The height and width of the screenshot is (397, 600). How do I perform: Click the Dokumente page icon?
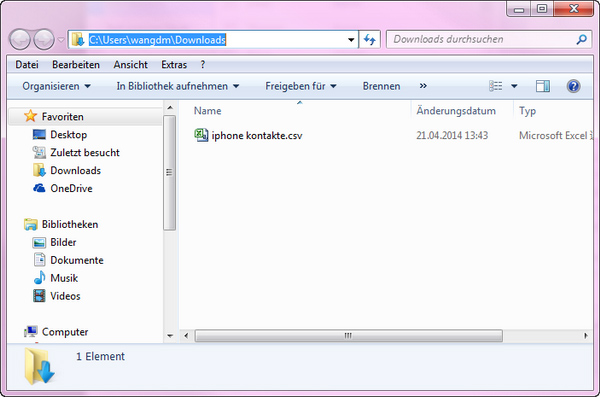coord(39,260)
